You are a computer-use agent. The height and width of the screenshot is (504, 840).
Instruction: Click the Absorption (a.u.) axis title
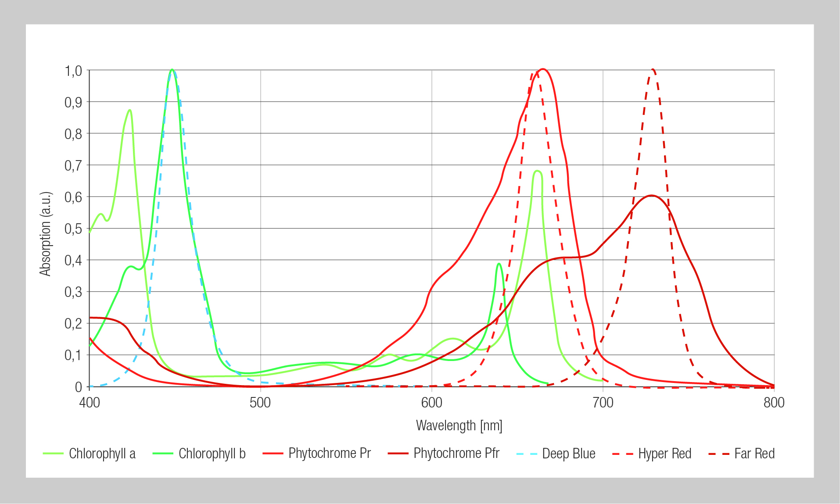pos(46,234)
